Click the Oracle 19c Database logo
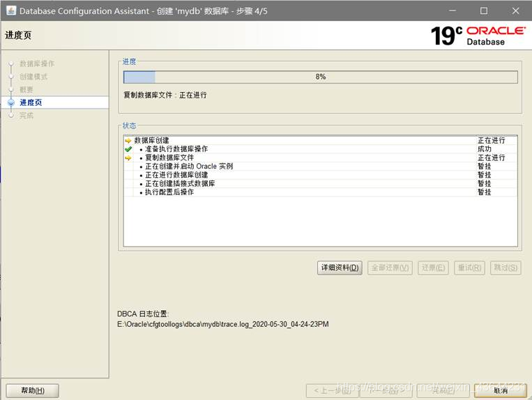 pyautogui.click(x=478, y=36)
